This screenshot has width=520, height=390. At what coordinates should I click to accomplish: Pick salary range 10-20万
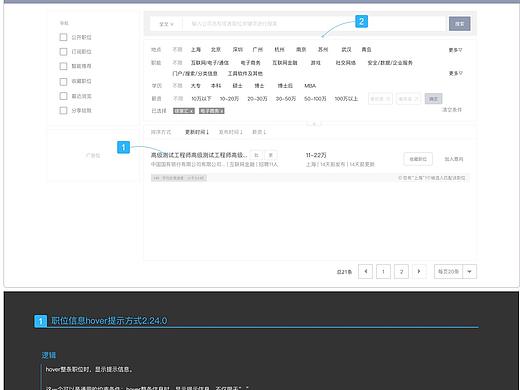229,99
